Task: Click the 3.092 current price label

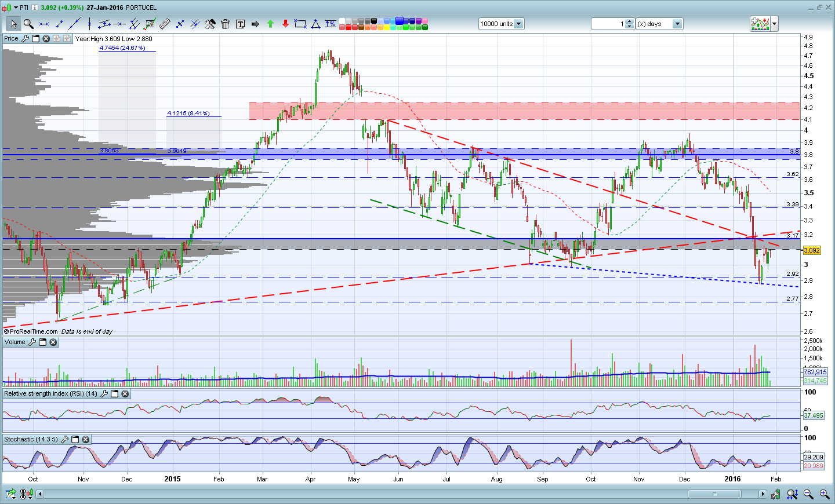Action: (811, 250)
